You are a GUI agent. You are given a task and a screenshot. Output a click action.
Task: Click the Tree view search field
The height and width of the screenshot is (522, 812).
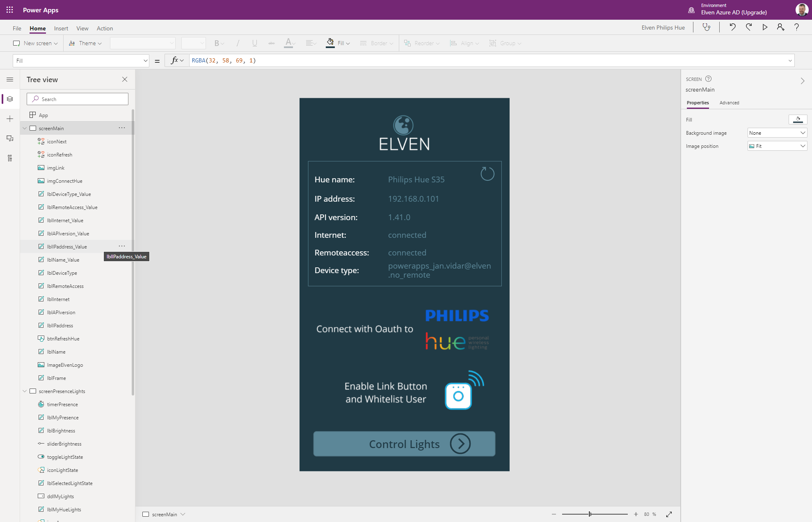(78, 99)
